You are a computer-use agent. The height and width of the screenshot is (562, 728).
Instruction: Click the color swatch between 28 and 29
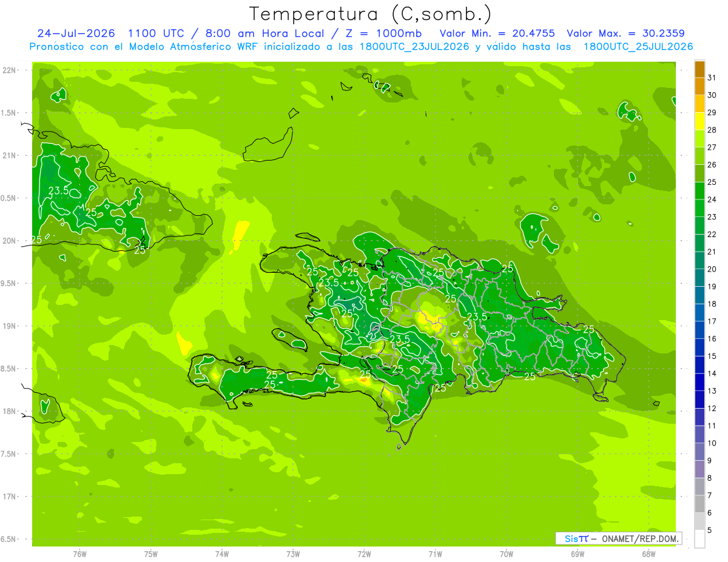tap(699, 121)
